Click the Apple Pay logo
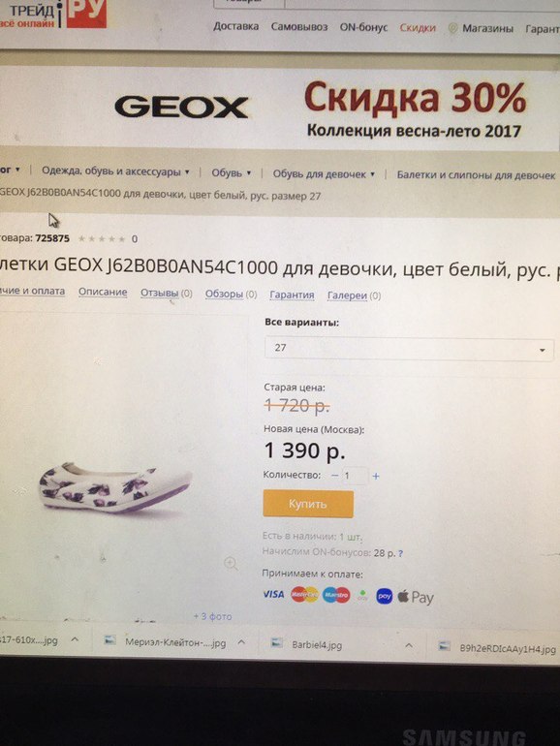The image size is (560, 746). (x=416, y=597)
